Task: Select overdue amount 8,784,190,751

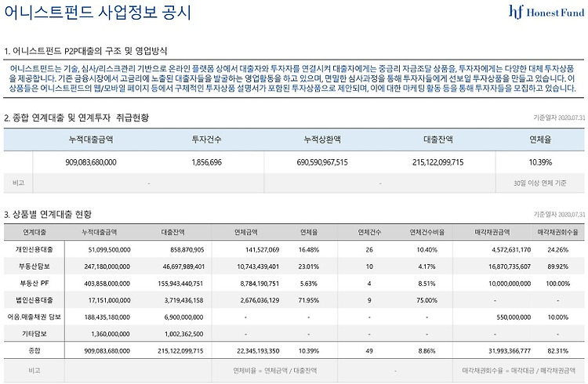Action: pyautogui.click(x=260, y=284)
